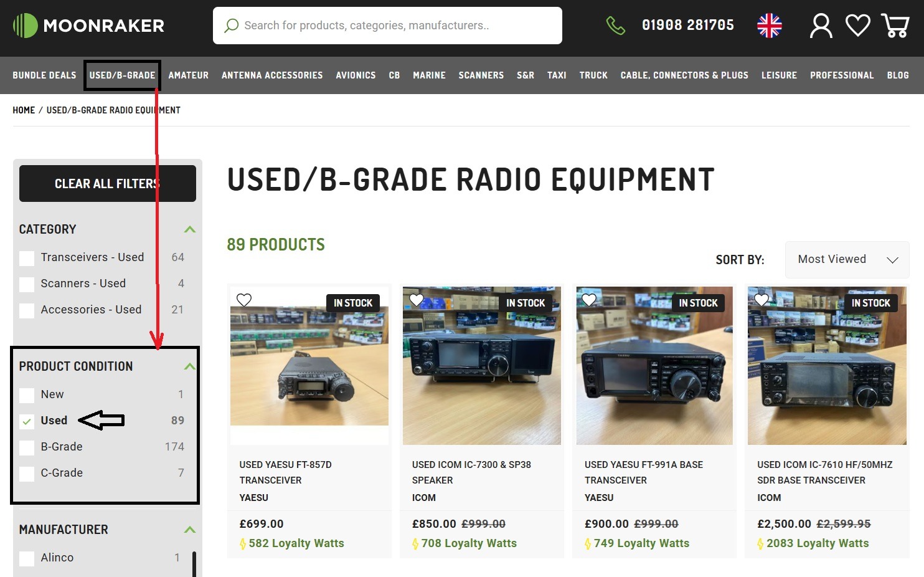Viewport: 924px width, 577px height.
Task: Open the Bundle Deals menu item
Action: [x=44, y=75]
